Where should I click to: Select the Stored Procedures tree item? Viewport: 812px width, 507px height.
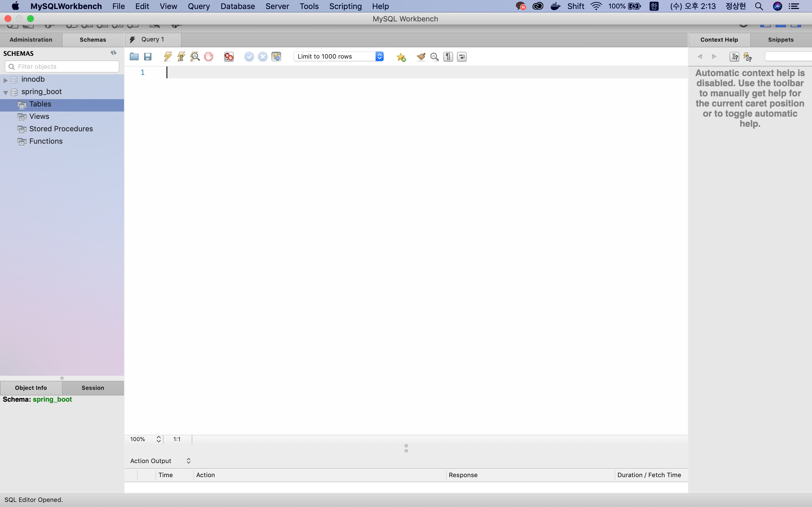pyautogui.click(x=61, y=129)
